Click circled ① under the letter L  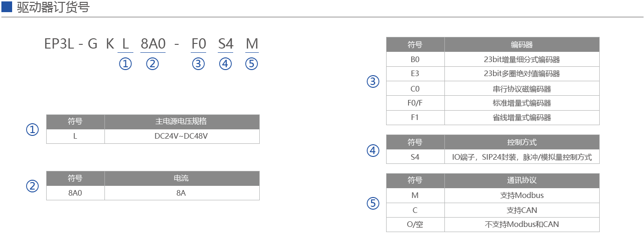125,64
